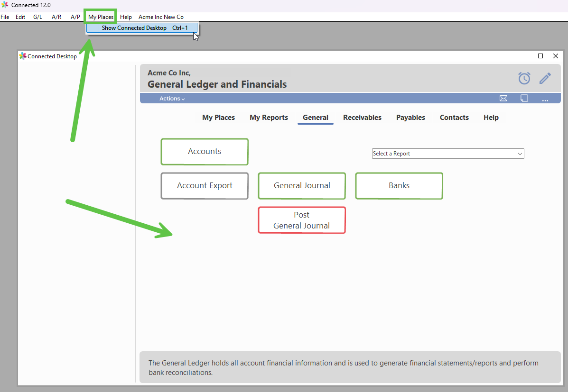
Task: Open the Help menu in menu bar
Action: (126, 17)
